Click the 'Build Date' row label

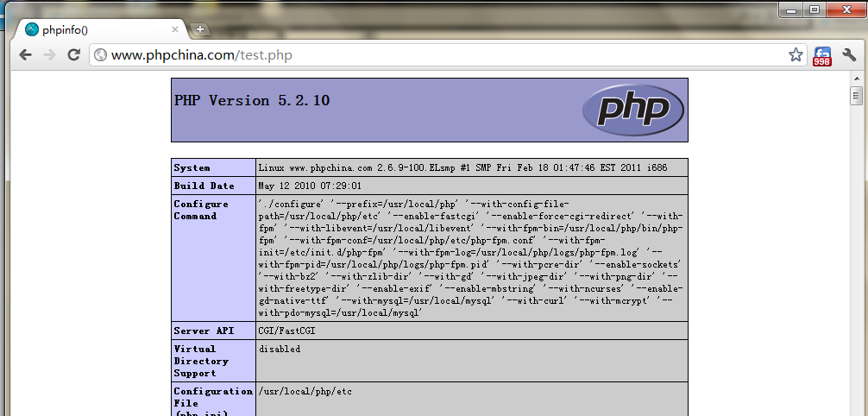204,186
